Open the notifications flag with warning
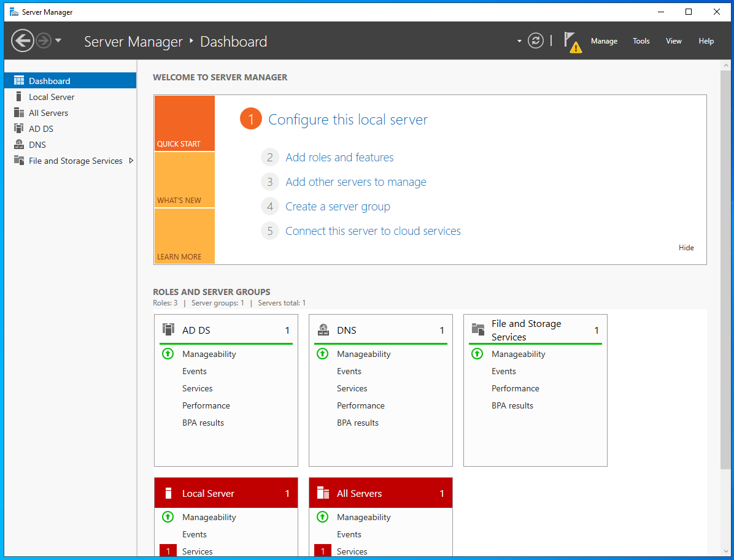The height and width of the screenshot is (560, 734). [572, 42]
